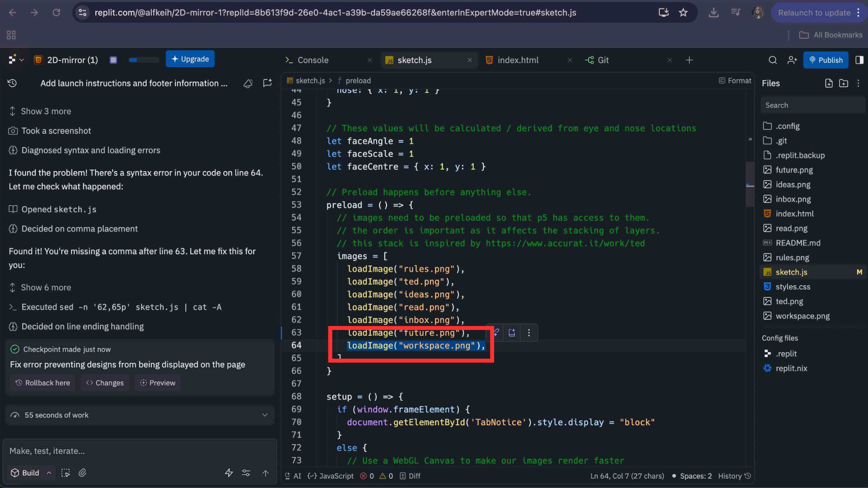Screen dimensions: 868x488
Task: Toggle the AI status bar indicator
Action: (x=293, y=476)
